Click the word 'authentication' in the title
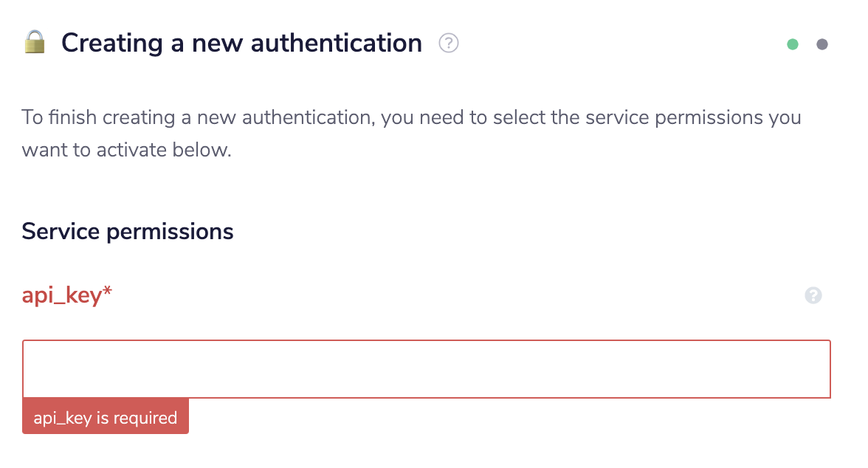 337,43
